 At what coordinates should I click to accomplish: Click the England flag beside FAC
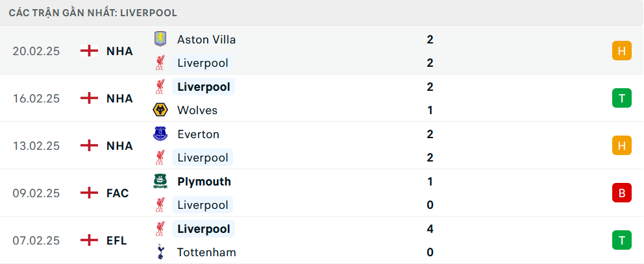tap(89, 193)
